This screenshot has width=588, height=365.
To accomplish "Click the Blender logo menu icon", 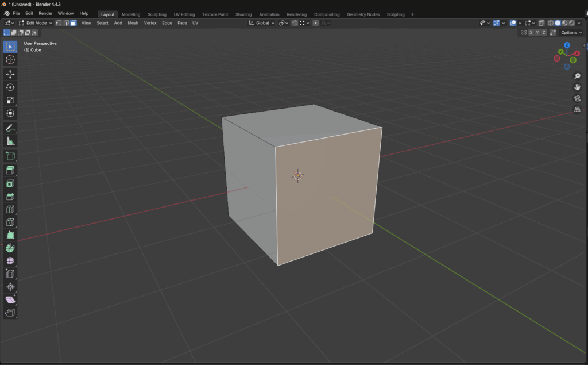I will click(7, 13).
